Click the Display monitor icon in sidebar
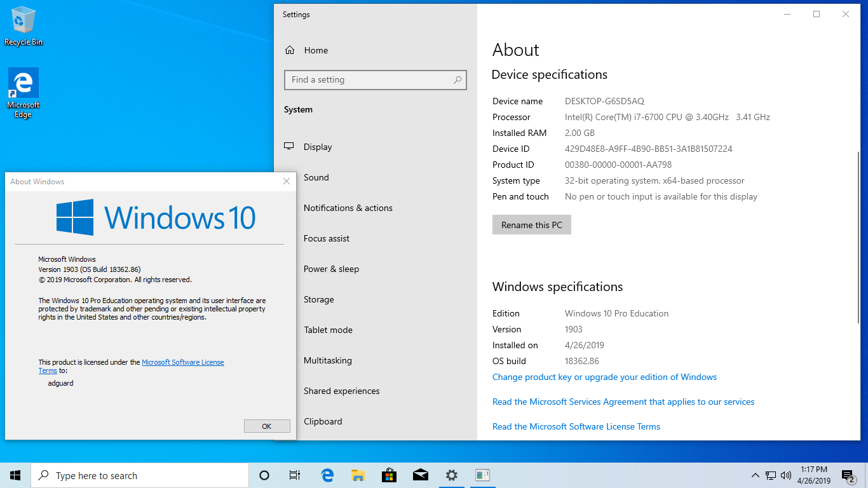 [x=289, y=147]
